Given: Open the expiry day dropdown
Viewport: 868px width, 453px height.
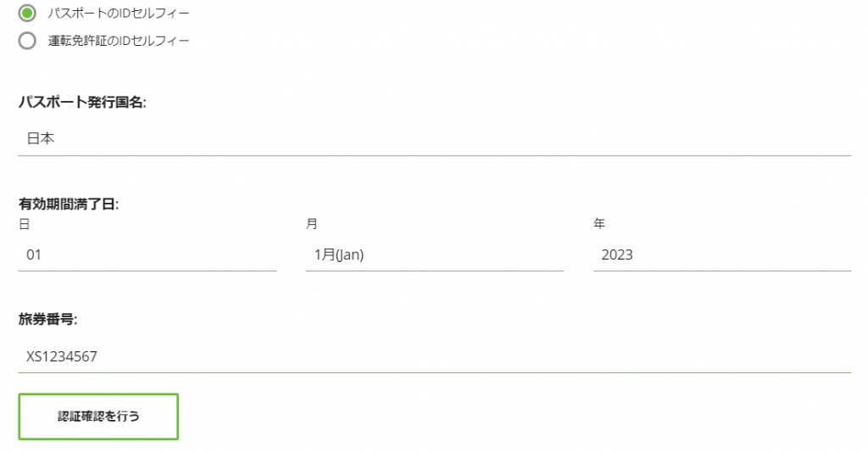Looking at the screenshot, I should tap(147, 254).
